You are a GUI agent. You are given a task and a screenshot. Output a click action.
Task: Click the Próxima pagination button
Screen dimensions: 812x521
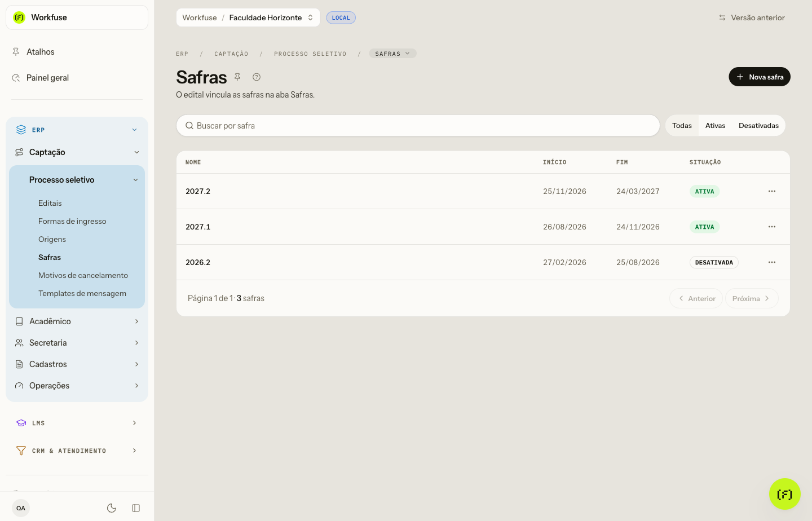click(x=752, y=298)
